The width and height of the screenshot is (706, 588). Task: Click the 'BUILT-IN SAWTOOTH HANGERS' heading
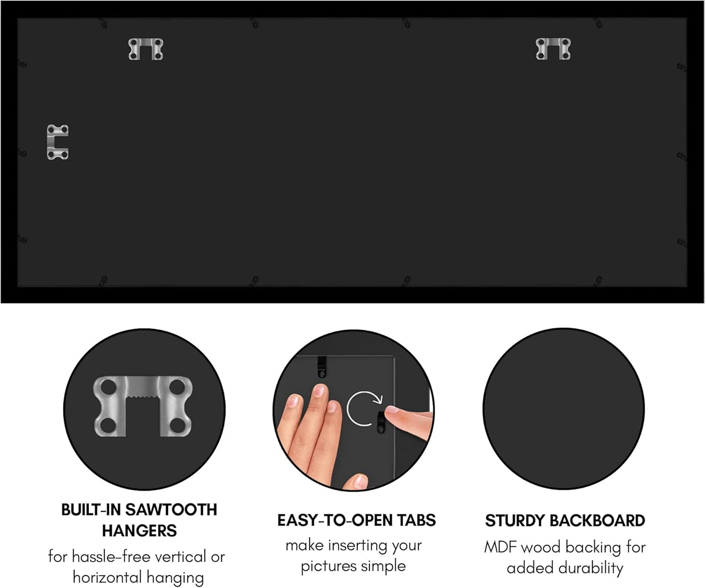139,520
